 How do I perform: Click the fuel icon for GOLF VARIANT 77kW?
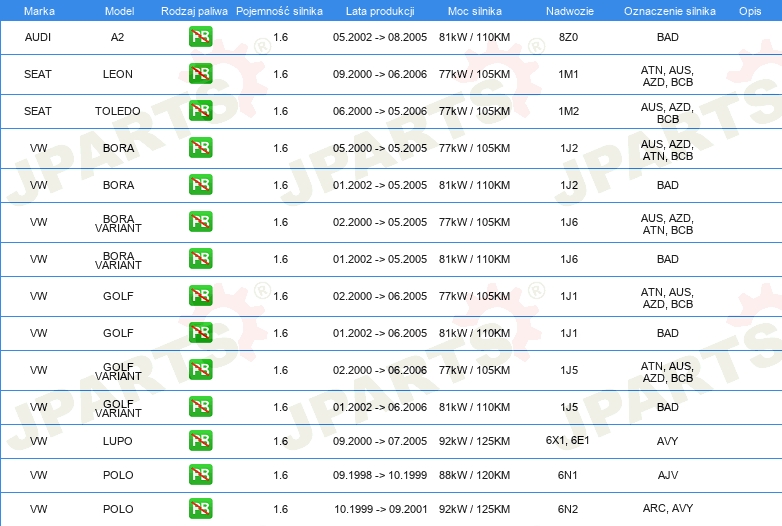200,370
